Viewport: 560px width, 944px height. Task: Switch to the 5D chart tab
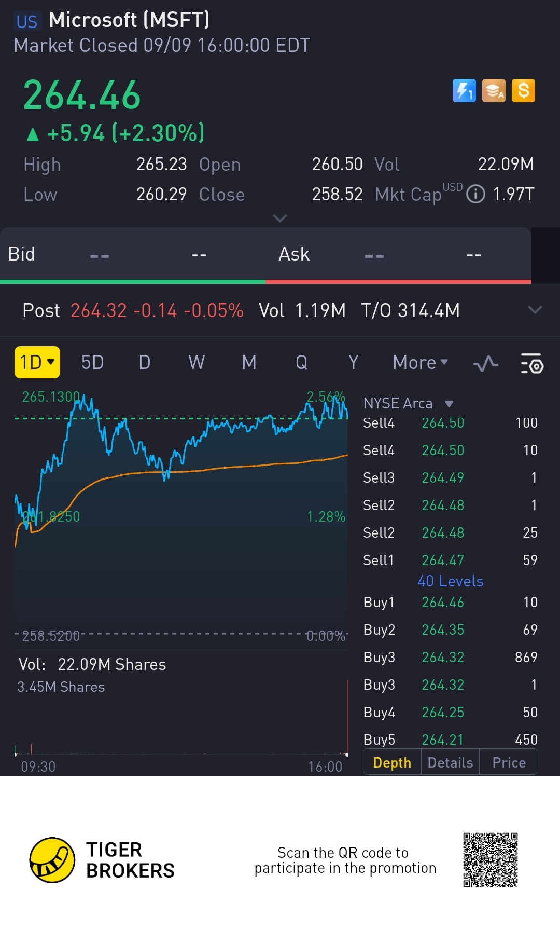tap(93, 362)
